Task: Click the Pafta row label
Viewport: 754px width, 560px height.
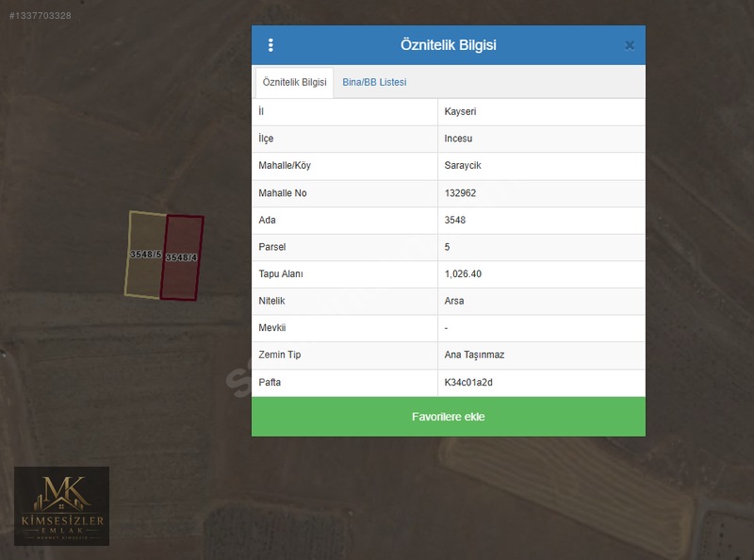Action: (x=270, y=383)
